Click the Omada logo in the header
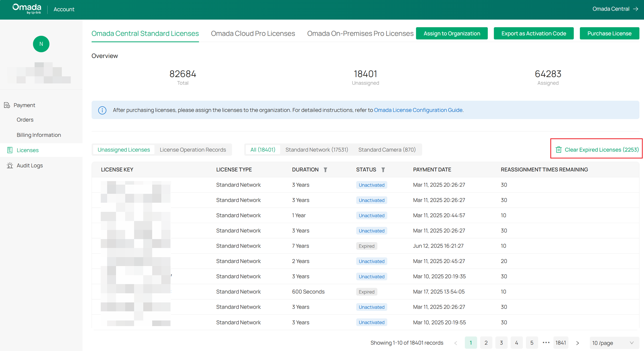 [27, 9]
